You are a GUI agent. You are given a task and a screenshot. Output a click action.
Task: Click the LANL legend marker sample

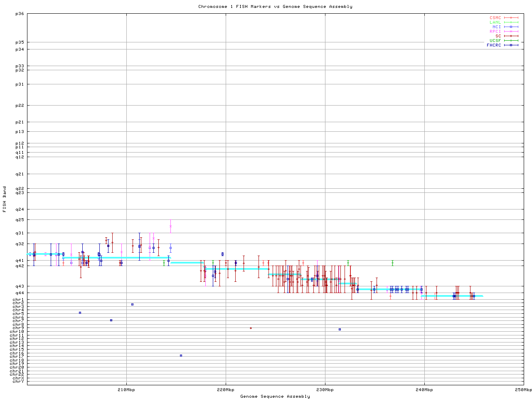[x=511, y=22]
